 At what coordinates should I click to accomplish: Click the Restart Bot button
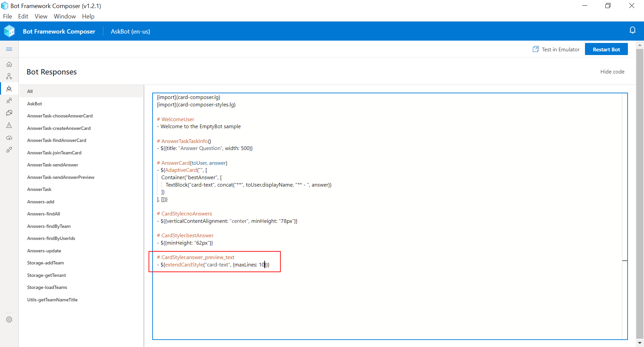606,49
